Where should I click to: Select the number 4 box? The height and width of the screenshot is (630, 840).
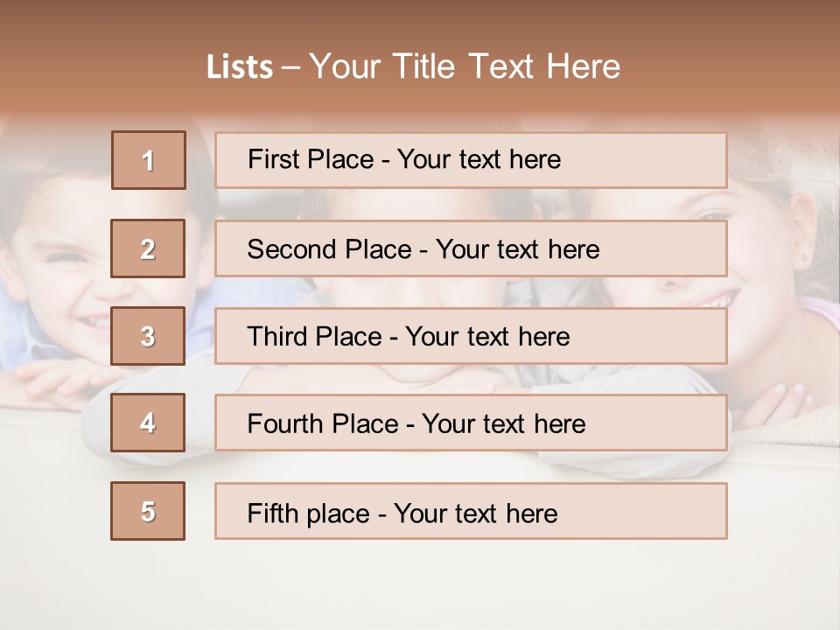click(x=148, y=423)
